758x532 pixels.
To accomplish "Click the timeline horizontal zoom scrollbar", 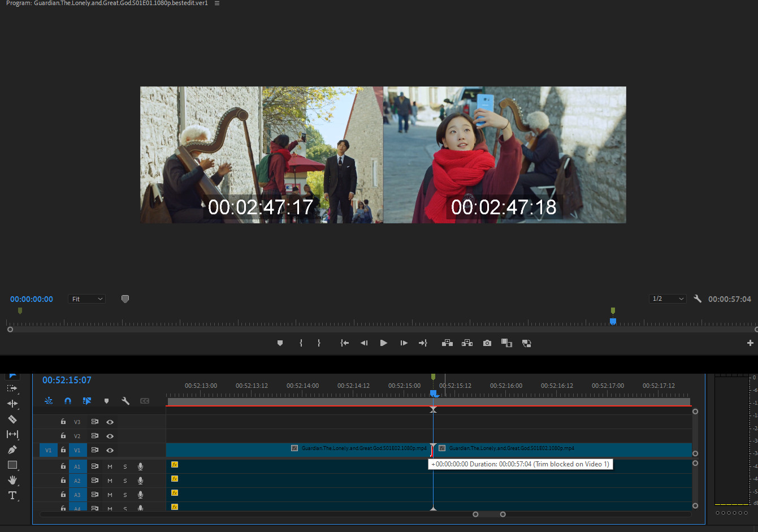I will 489,514.
